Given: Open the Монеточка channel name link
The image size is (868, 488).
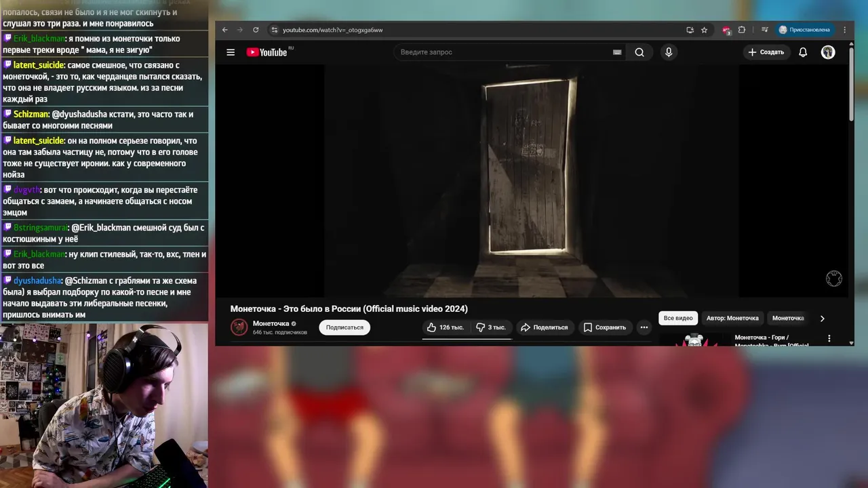Looking at the screenshot, I should pyautogui.click(x=271, y=323).
